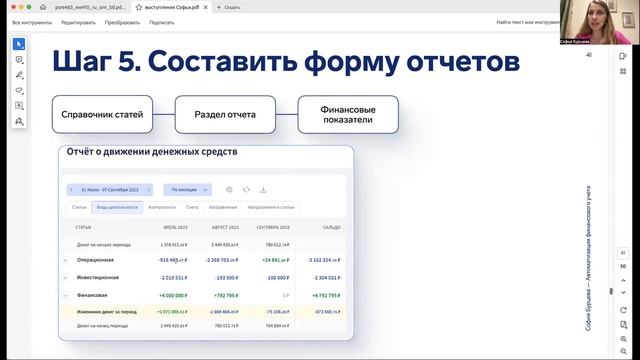Select the Виды деятельности tab in report
The width and height of the screenshot is (640, 360).
coord(117,207)
